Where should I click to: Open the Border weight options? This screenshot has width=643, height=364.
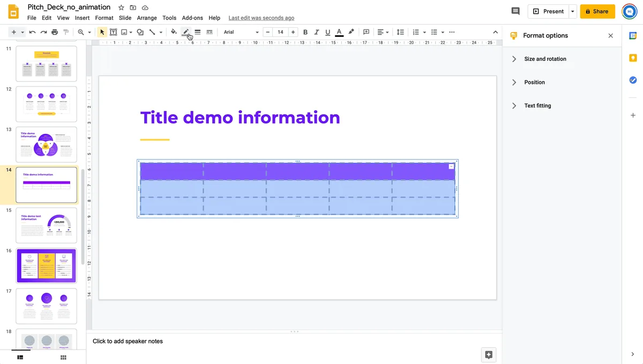coord(198,32)
